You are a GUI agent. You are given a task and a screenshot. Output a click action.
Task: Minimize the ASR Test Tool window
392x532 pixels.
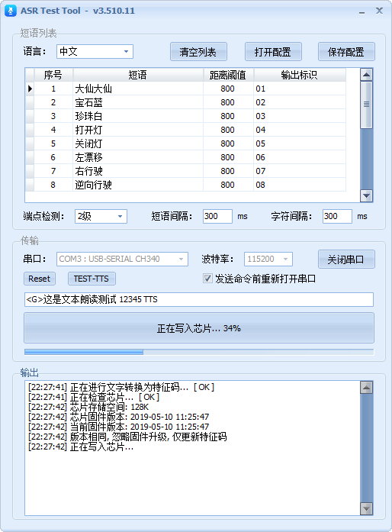pyautogui.click(x=361, y=11)
